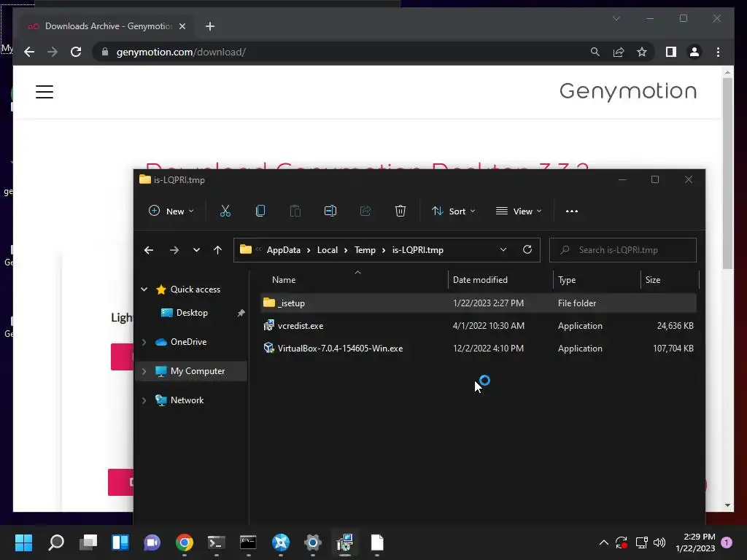747x560 pixels.
Task: Open Task View from the taskbar
Action: tap(88, 542)
